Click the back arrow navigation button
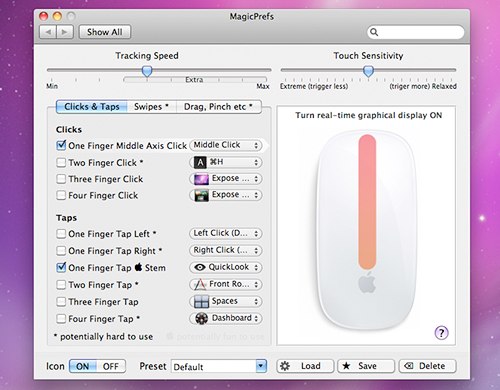The height and width of the screenshot is (390, 500). 48,32
